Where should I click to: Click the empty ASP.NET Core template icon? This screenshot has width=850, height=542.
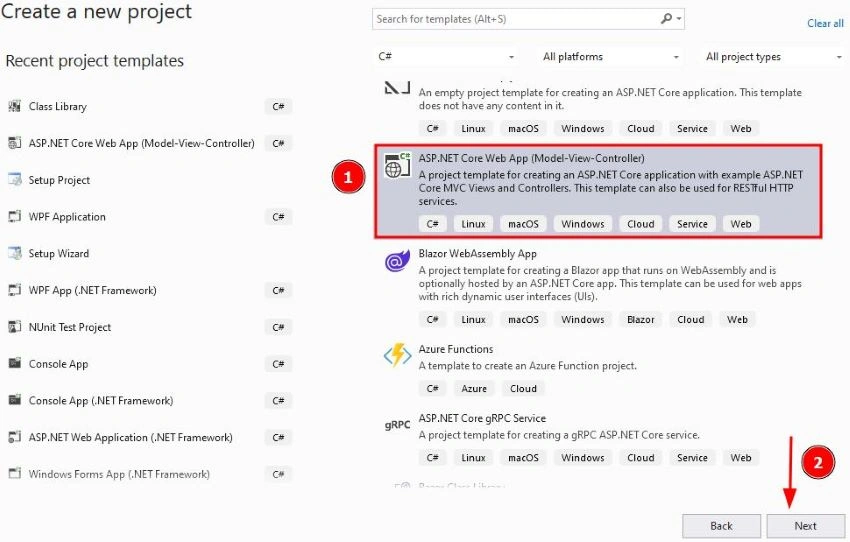397,87
